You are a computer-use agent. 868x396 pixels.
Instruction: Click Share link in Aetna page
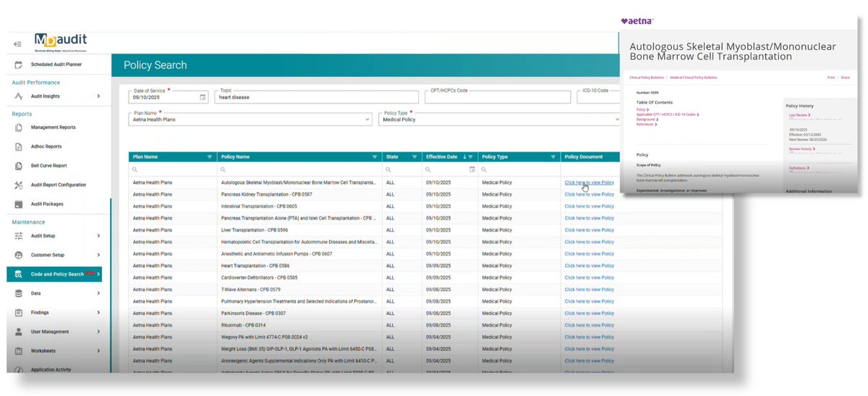click(x=845, y=77)
